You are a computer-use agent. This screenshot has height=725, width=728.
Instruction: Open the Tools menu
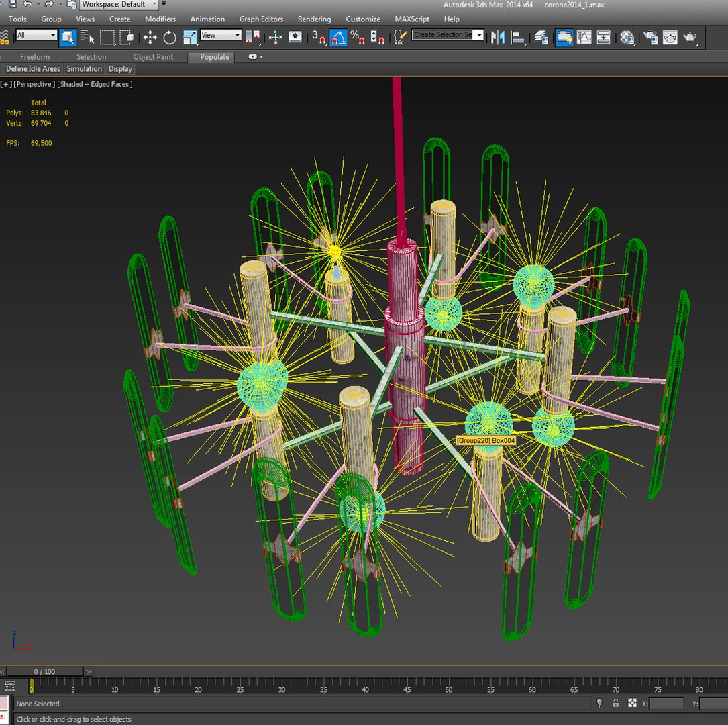[17, 19]
